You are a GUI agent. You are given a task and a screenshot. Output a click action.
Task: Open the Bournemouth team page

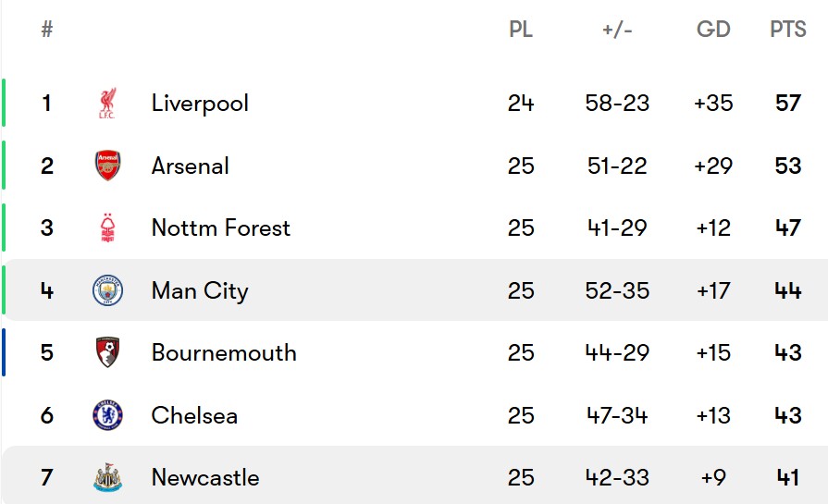pos(224,352)
